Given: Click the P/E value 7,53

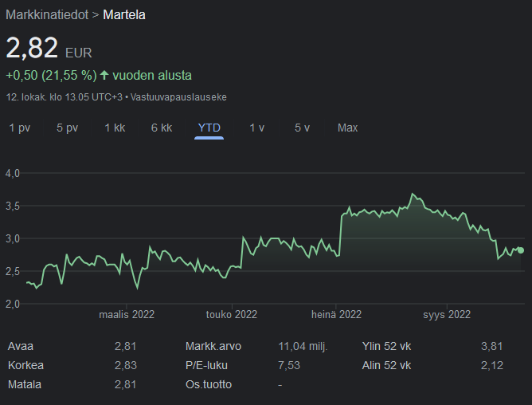Looking at the screenshot, I should coord(289,365).
